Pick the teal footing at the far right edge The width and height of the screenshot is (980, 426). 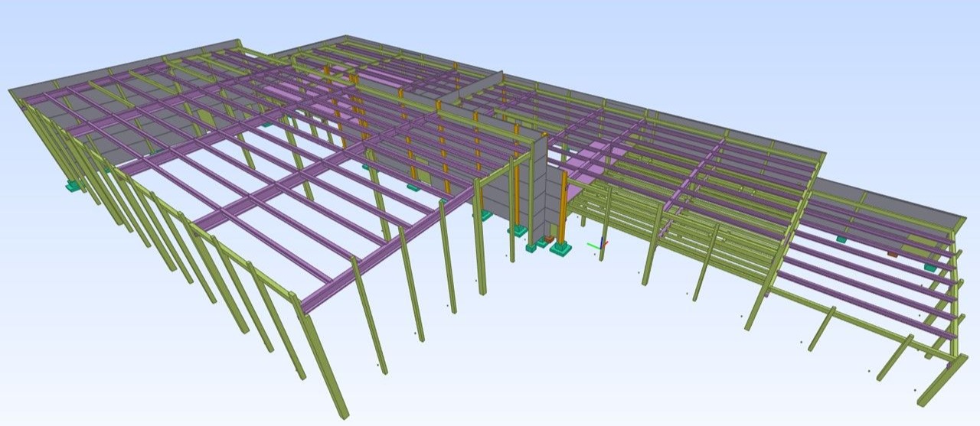pyautogui.click(x=930, y=268)
